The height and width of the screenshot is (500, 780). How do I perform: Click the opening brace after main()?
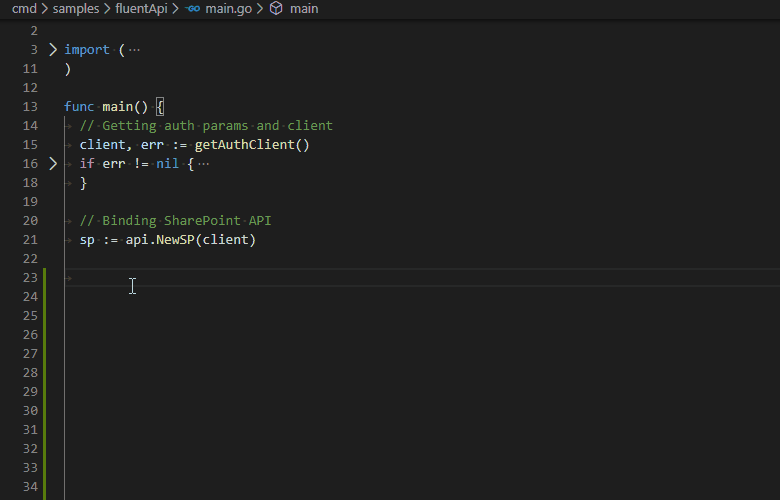tap(160, 106)
